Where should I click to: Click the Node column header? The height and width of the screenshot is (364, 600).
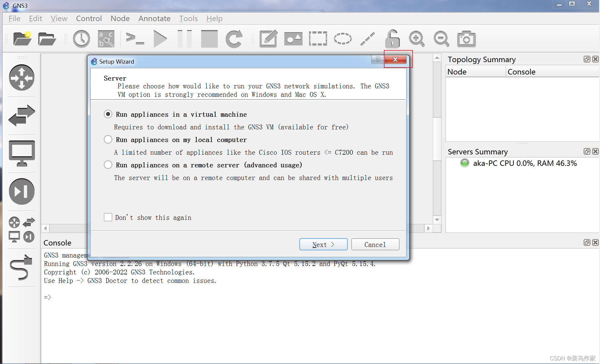click(476, 72)
